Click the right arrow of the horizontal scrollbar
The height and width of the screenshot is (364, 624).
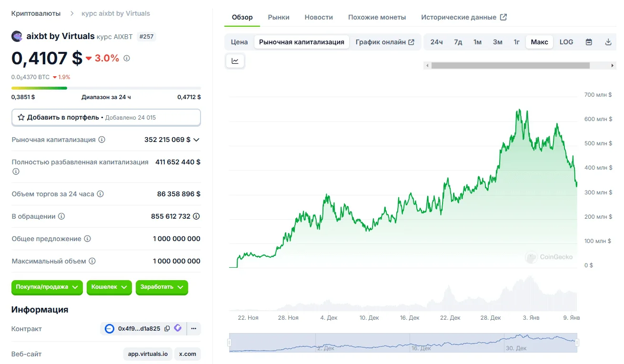pos(613,66)
